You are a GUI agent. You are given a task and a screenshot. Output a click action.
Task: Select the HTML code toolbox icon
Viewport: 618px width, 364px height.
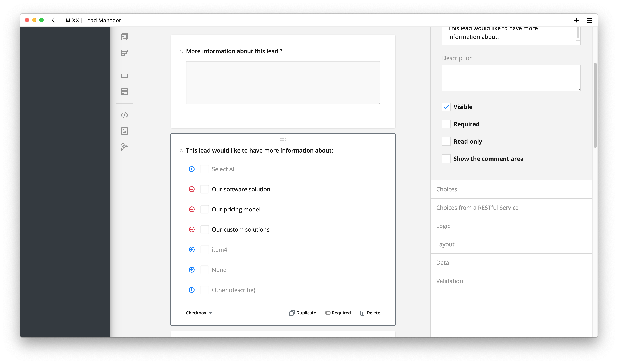124,115
